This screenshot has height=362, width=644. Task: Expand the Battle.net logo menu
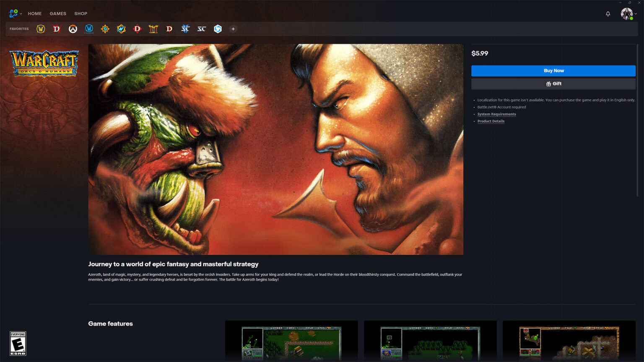coord(15,14)
